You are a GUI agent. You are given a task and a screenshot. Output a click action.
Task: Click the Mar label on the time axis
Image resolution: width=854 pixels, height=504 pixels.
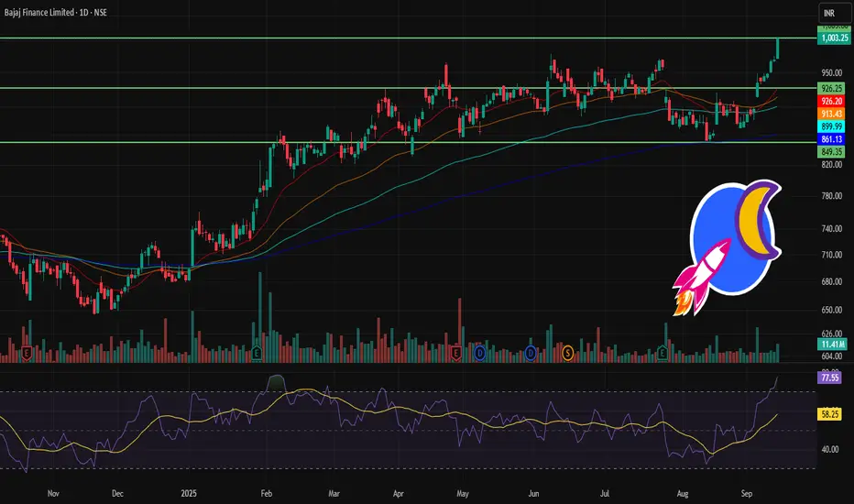(x=334, y=494)
